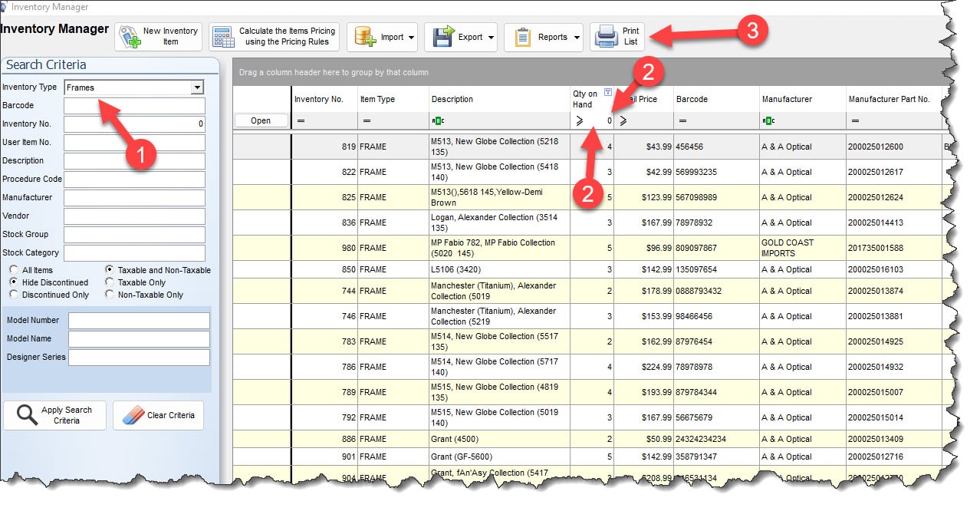
Task: Click the group-by column header panel
Action: pos(587,72)
